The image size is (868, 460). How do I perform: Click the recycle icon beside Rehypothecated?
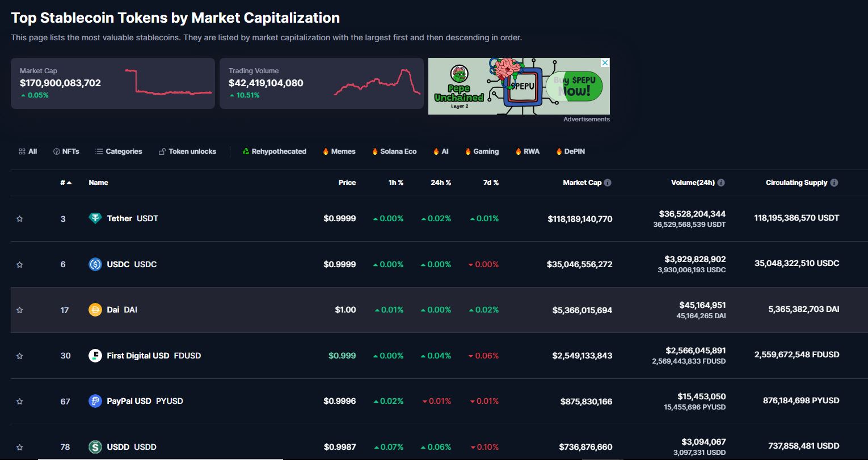tap(246, 151)
